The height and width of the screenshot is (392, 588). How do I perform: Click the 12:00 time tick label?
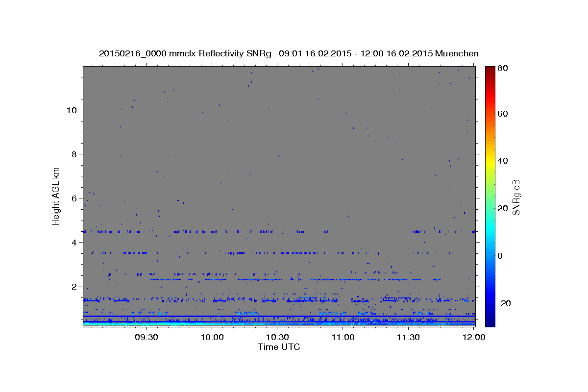[x=474, y=337]
